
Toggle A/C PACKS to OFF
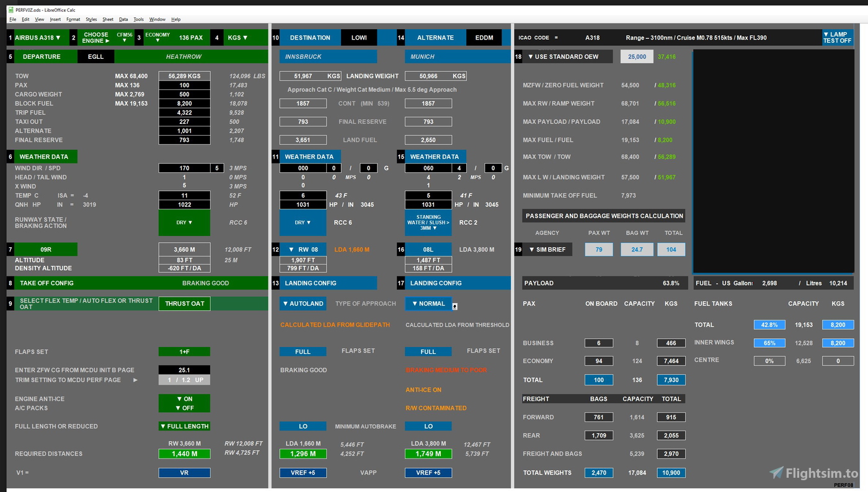coord(185,407)
